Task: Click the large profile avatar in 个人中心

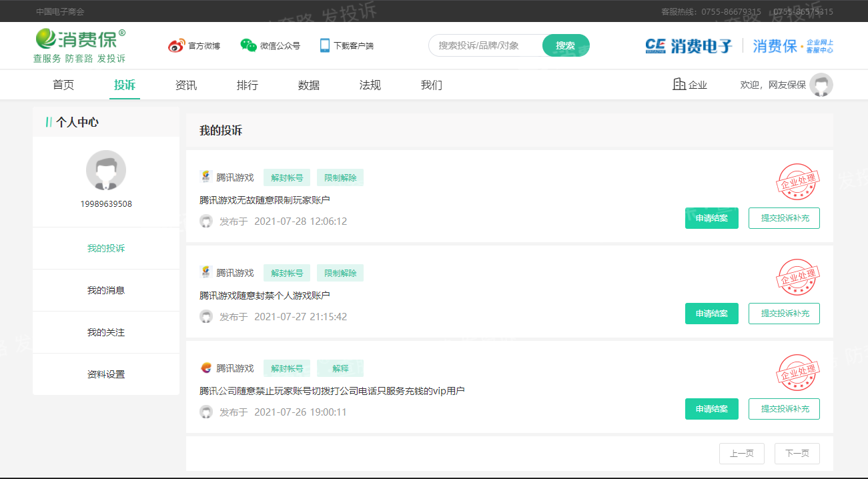Action: click(106, 170)
